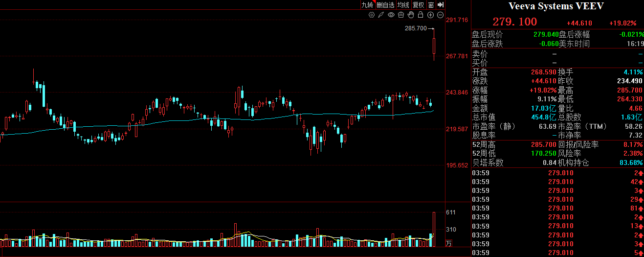The image size is (644, 257).
Task: Click the 振幅 value 9.11%
Action: 547,99
